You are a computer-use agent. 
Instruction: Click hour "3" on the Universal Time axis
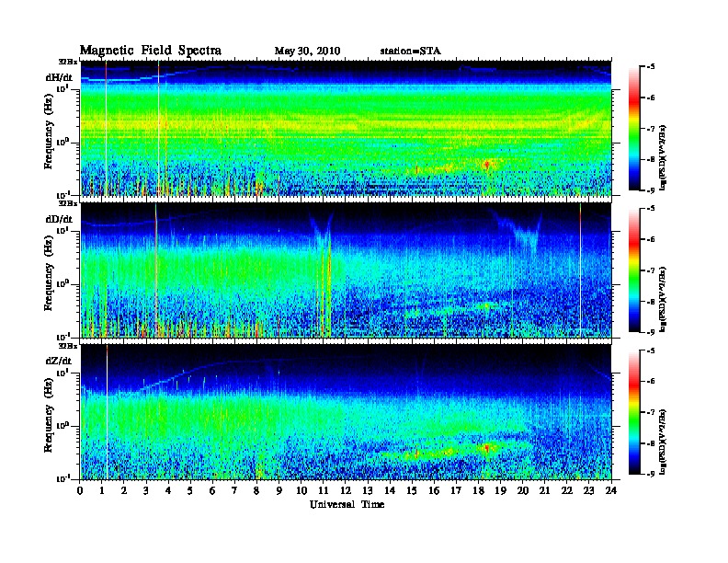pyautogui.click(x=146, y=491)
